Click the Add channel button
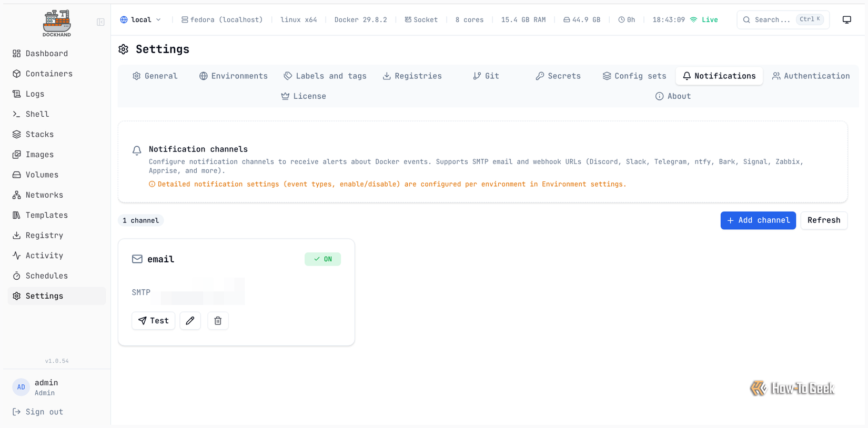Image resolution: width=868 pixels, height=428 pixels. (758, 220)
